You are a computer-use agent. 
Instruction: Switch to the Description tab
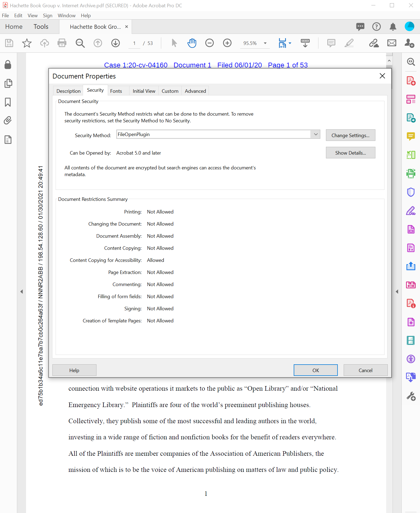[x=69, y=91]
